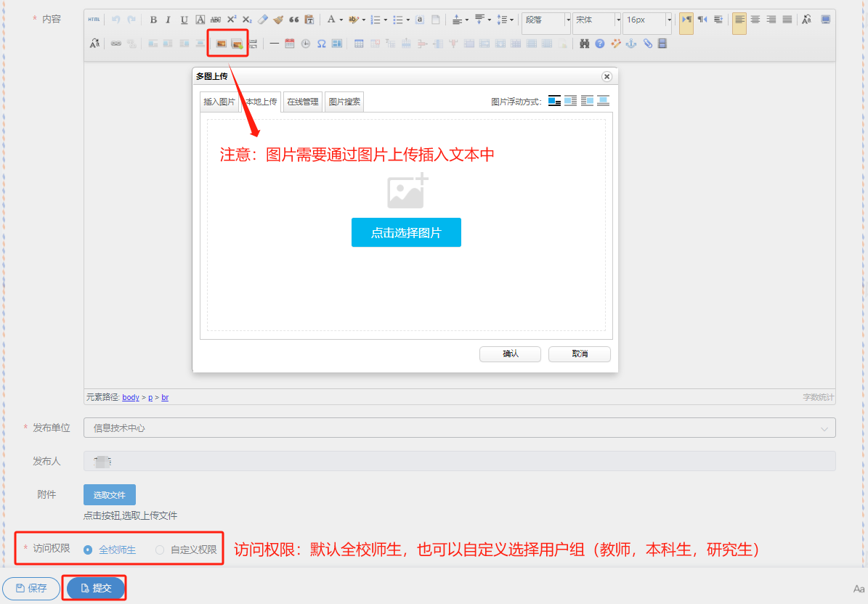Toggle center text alignment
This screenshot has height=604, width=868.
tap(755, 20)
